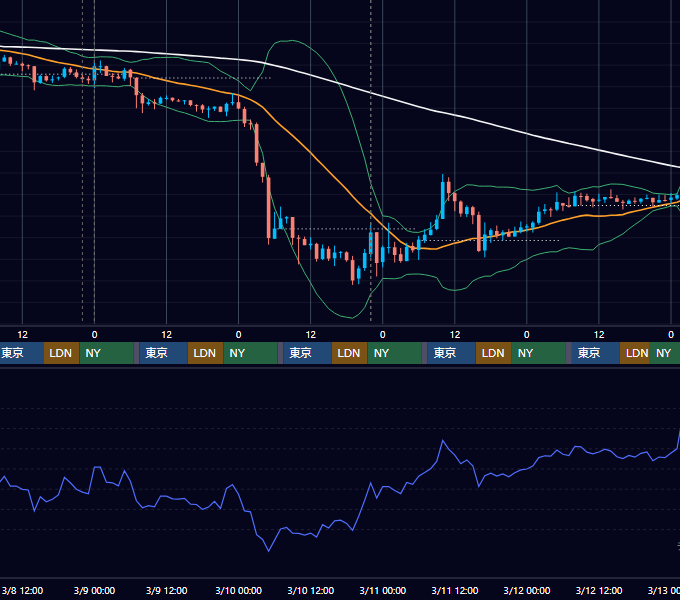Select the orange moving average line

312,153
